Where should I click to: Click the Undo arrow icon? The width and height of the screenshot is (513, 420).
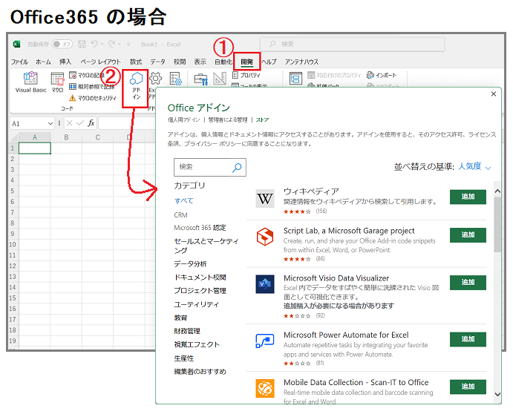(94, 44)
